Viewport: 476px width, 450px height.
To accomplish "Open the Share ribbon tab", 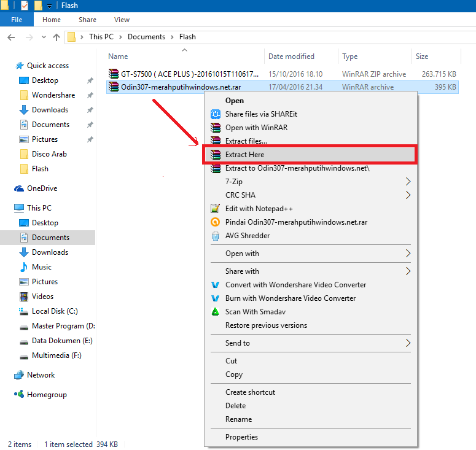I will pos(87,20).
